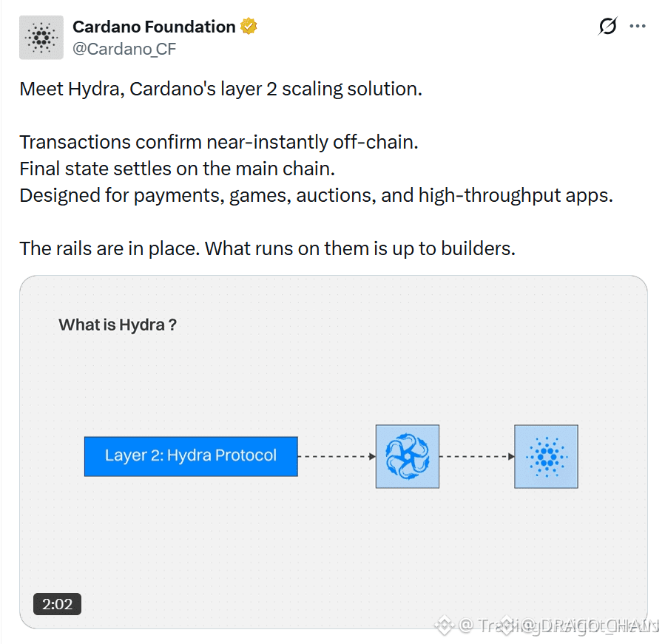The image size is (665, 644).
Task: Click the Hydra swirl logo in video
Action: pyautogui.click(x=407, y=457)
